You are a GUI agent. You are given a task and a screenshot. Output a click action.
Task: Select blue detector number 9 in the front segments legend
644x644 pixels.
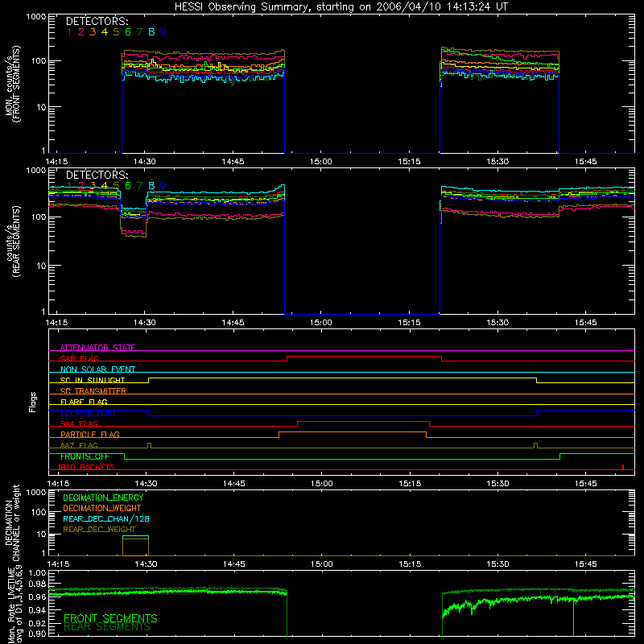click(163, 32)
